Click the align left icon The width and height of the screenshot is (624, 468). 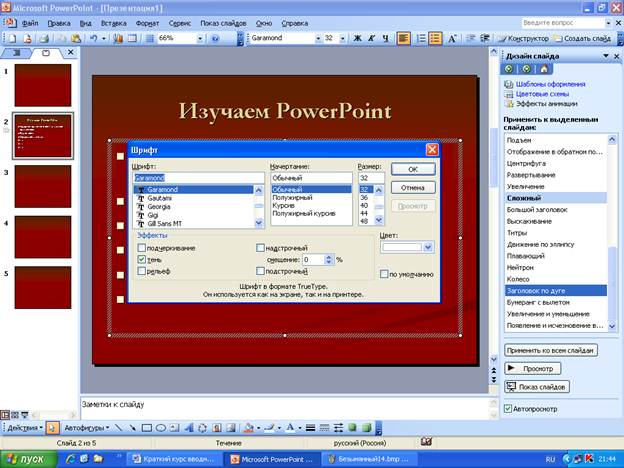[403, 38]
